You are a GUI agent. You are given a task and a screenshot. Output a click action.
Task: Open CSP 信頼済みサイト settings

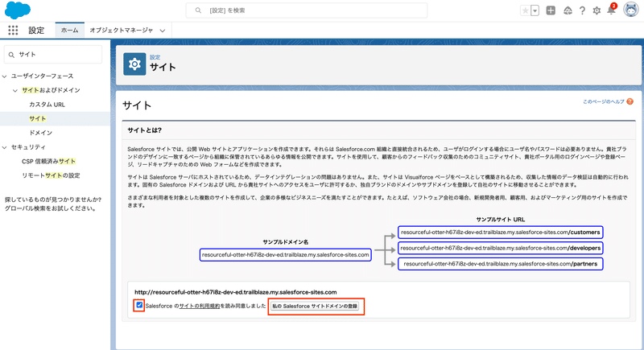[48, 161]
